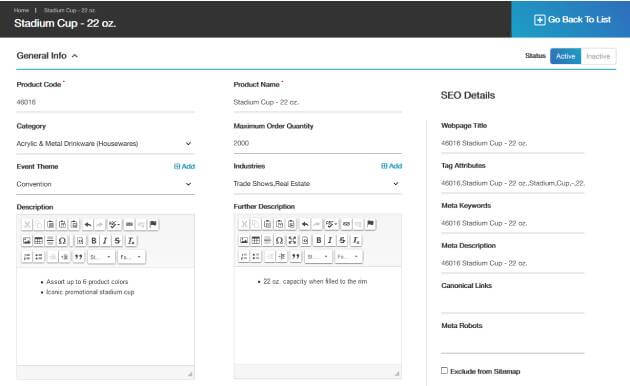Insert special character in Description editor
Viewport: 630px width, 386px height.
tap(62, 241)
